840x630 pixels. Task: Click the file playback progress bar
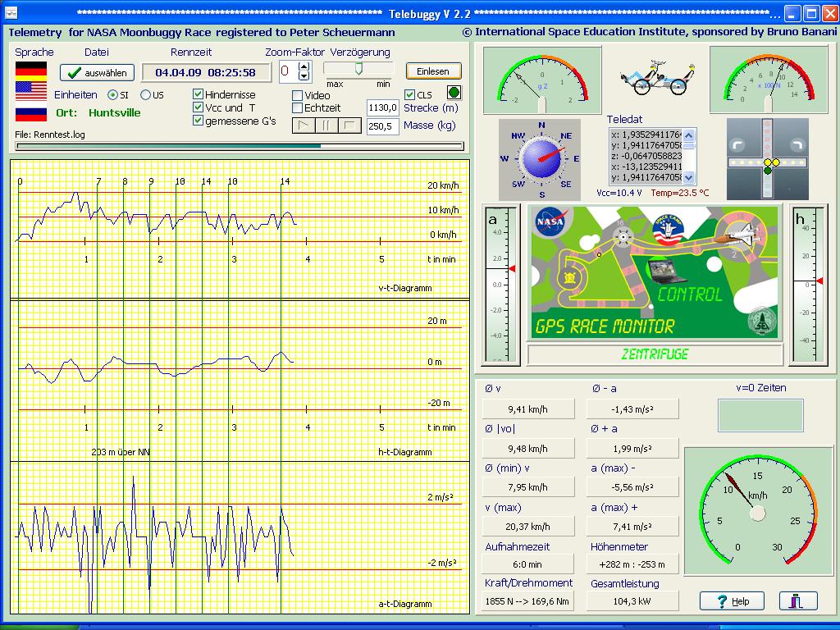pyautogui.click(x=240, y=146)
